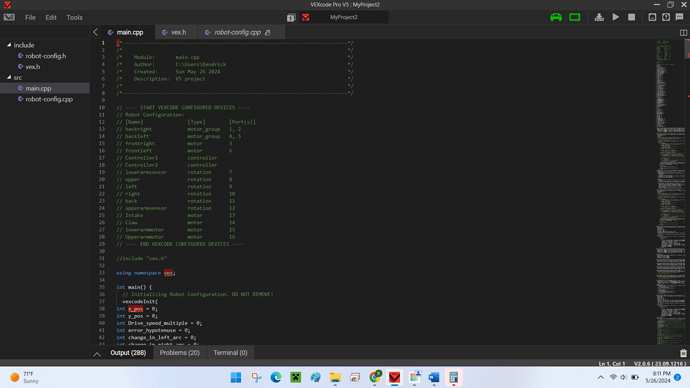Screen dimensions: 690x388
Task: Click the slot 1 selector icon
Action: click(x=291, y=18)
